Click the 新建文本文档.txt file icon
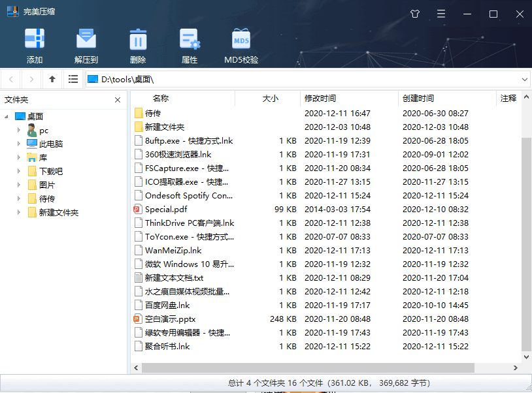 pos(138,278)
